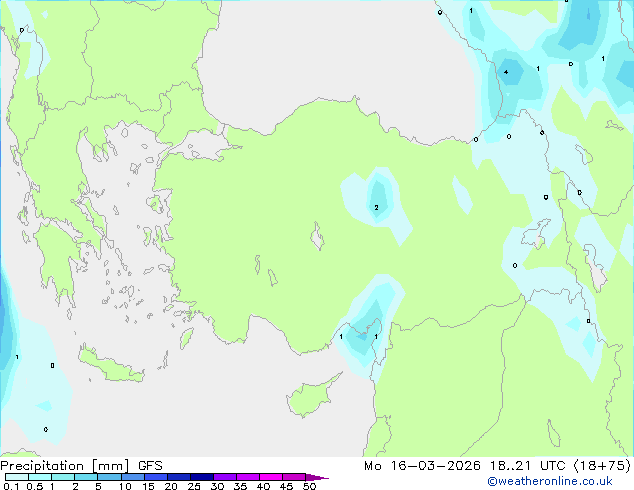Click the lightest 0.1–0.5 mm legend swatch
This screenshot has width=634, height=490.
tap(17, 477)
